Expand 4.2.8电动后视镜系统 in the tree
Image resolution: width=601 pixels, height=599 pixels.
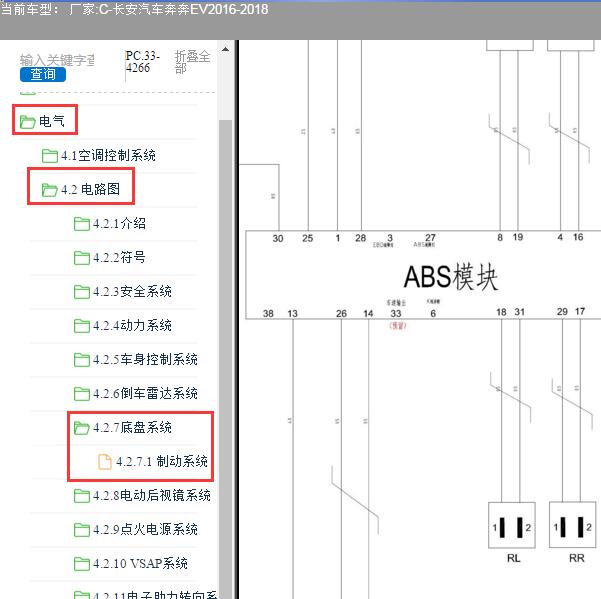(152, 495)
